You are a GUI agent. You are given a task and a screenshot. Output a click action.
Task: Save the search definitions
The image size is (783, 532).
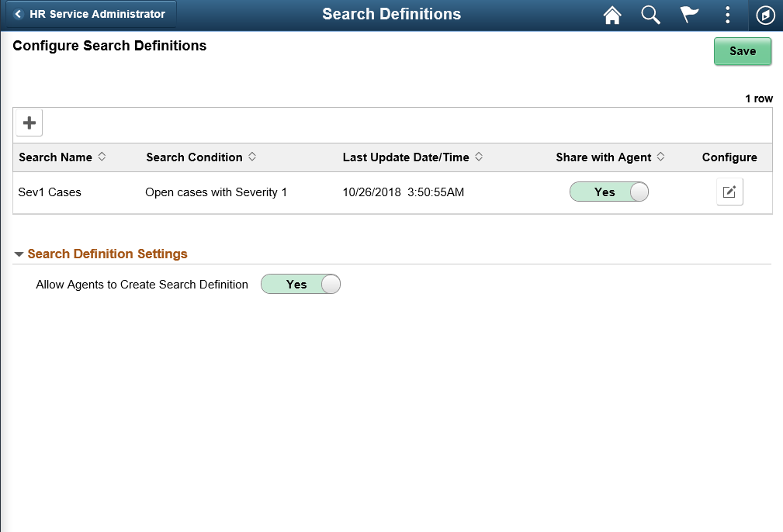[742, 51]
